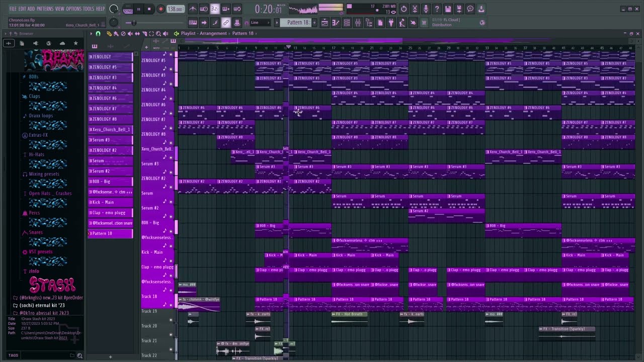The height and width of the screenshot is (362, 644).
Task: Select the playlist slice tool
Action: point(144,34)
